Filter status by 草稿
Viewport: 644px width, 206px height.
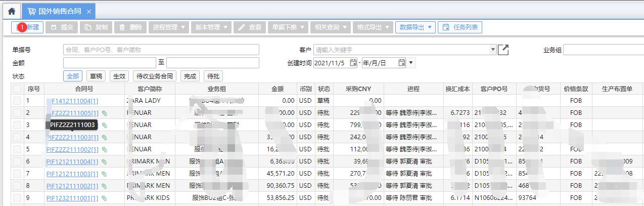coord(96,76)
